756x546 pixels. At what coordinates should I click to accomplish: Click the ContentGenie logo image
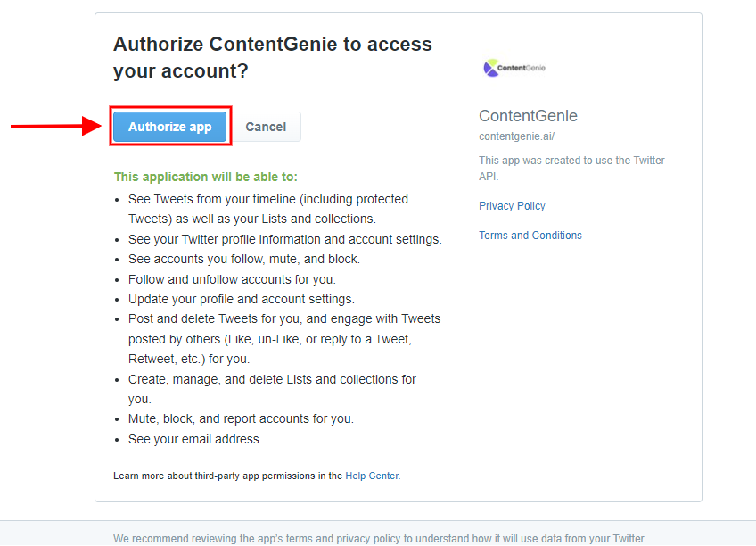514,68
